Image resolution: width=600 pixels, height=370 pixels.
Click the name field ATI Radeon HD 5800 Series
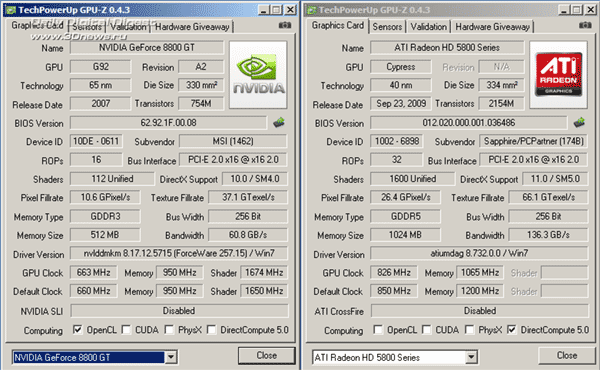[447, 48]
